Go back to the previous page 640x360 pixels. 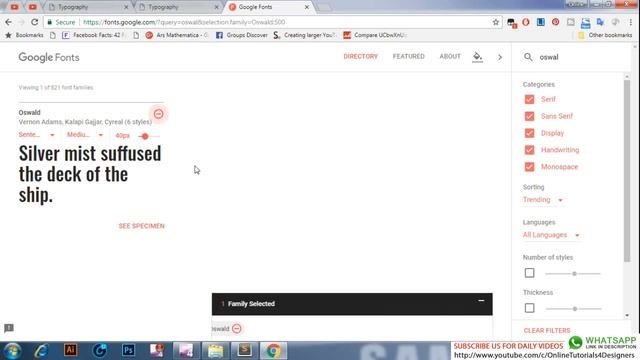9,22
